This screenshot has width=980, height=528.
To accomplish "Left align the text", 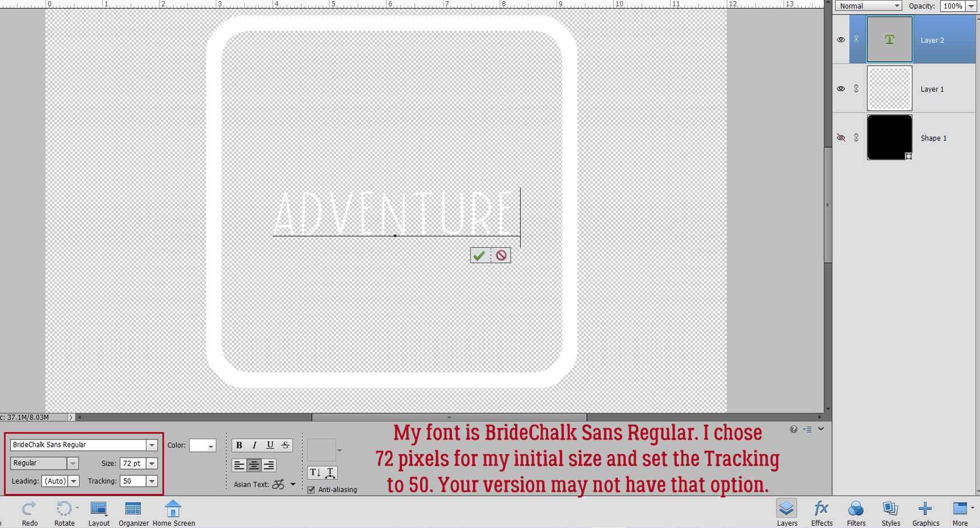I will (x=239, y=465).
